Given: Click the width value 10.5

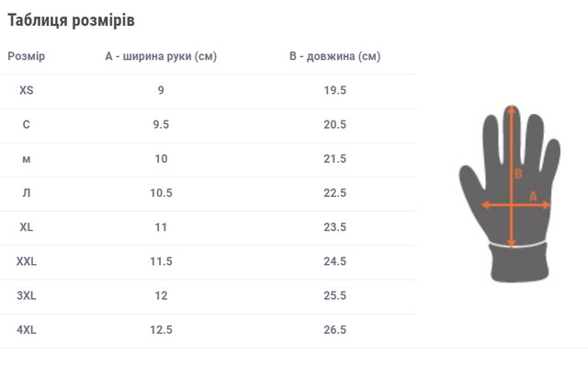Looking at the screenshot, I should 161,192.
